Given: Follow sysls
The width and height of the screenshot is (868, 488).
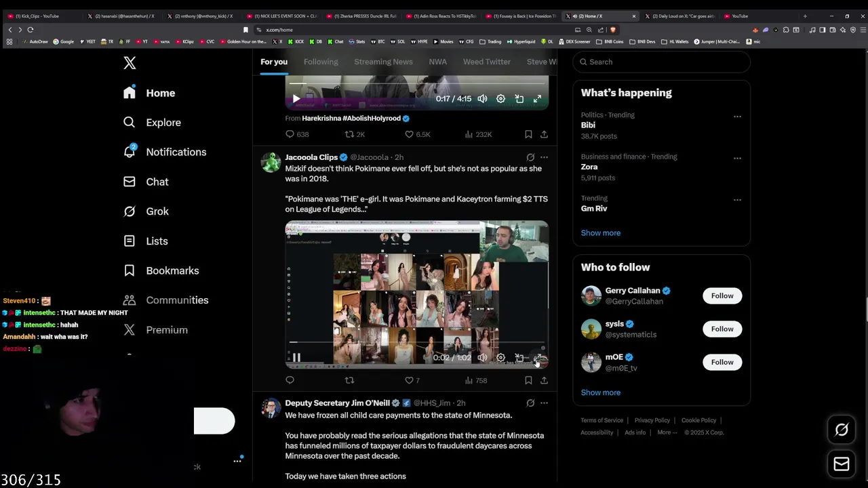Looking at the screenshot, I should [722, 329].
